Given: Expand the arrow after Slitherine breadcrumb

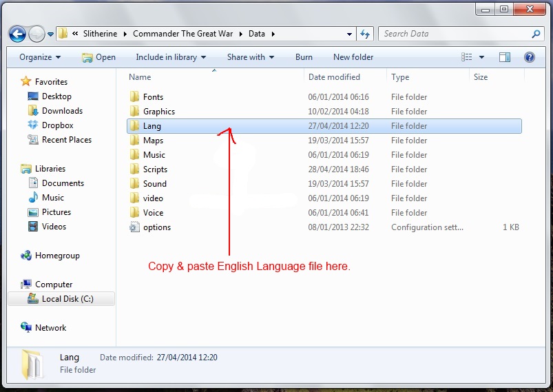Looking at the screenshot, I should tap(125, 34).
